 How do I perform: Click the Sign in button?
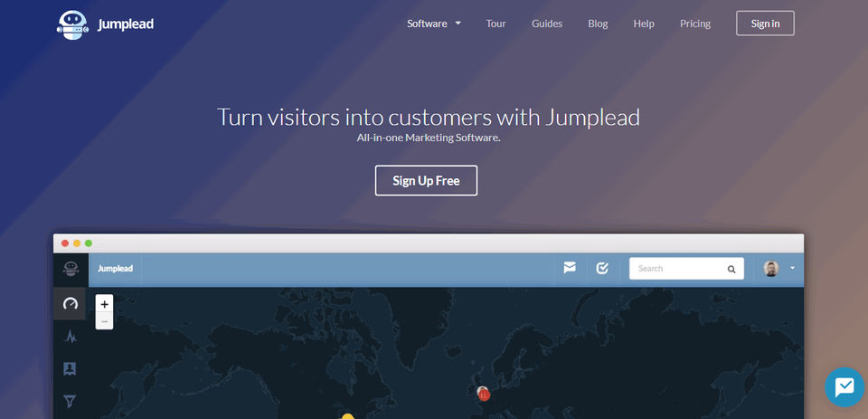765,24
